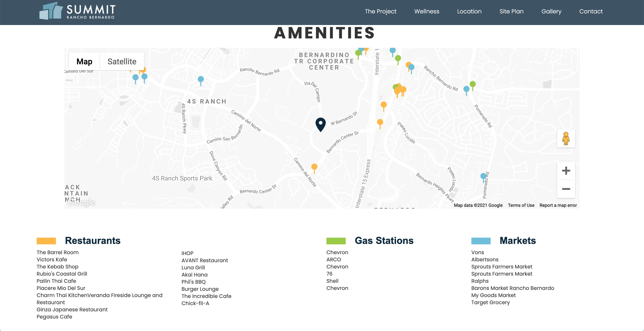The width and height of the screenshot is (644, 331).
Task: Select Ralphs market
Action: [x=480, y=281]
